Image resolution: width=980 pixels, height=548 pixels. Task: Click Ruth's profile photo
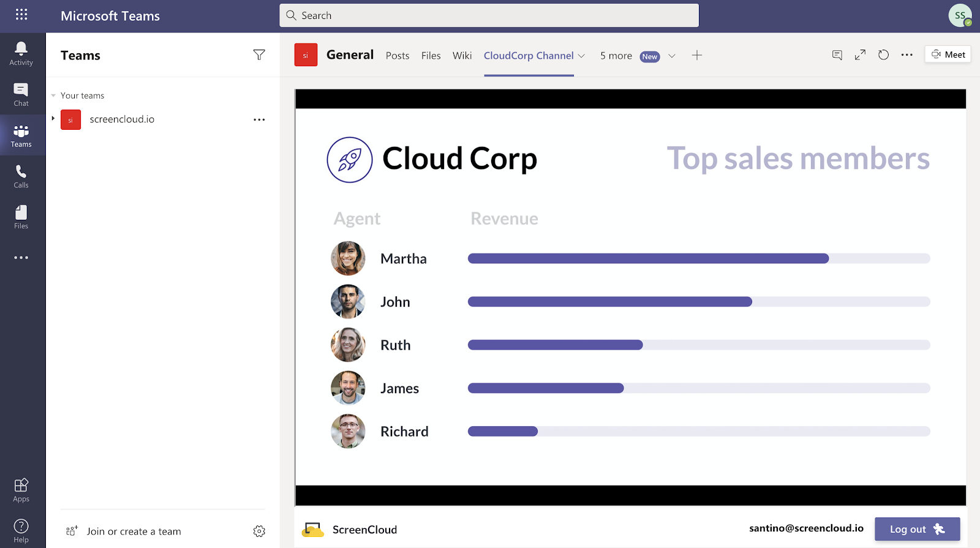[348, 345]
